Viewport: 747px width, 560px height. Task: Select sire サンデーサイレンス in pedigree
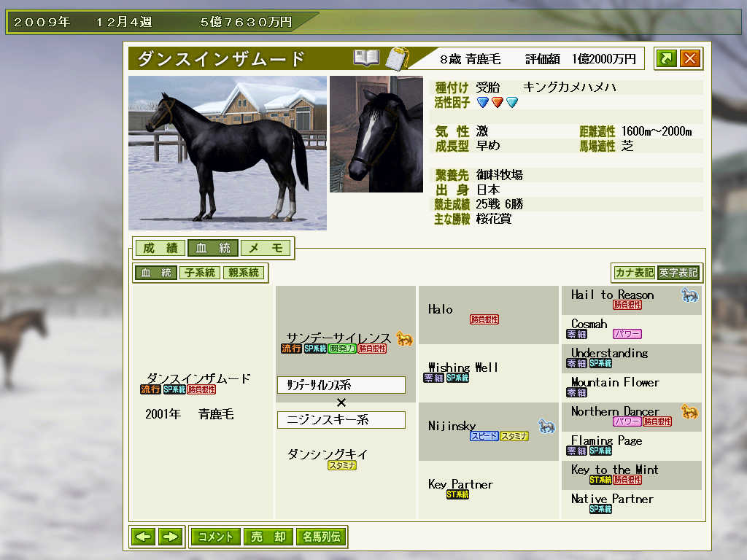click(x=338, y=338)
